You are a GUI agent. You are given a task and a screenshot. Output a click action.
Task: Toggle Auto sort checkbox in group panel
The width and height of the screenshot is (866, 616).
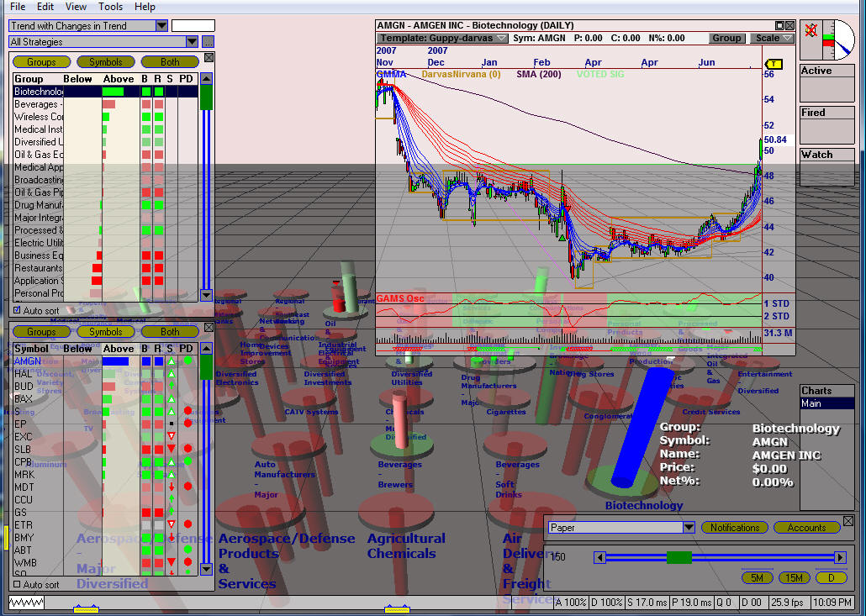17,310
